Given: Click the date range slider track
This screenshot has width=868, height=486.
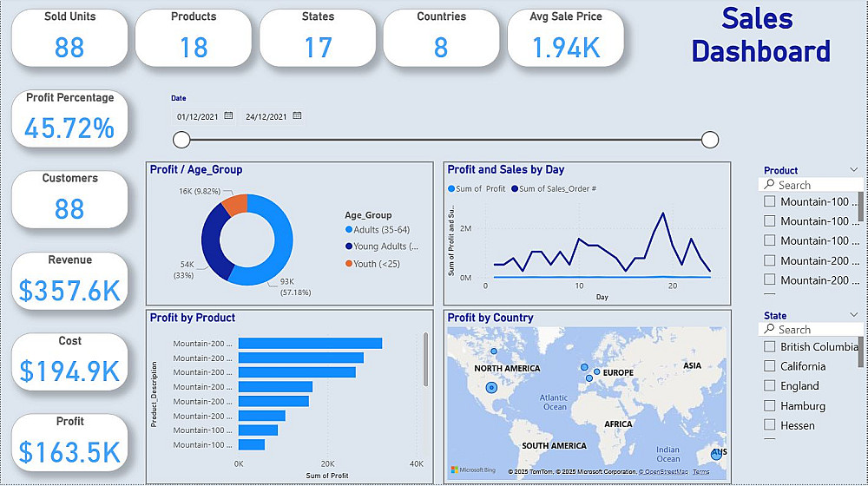Looking at the screenshot, I should [445, 140].
